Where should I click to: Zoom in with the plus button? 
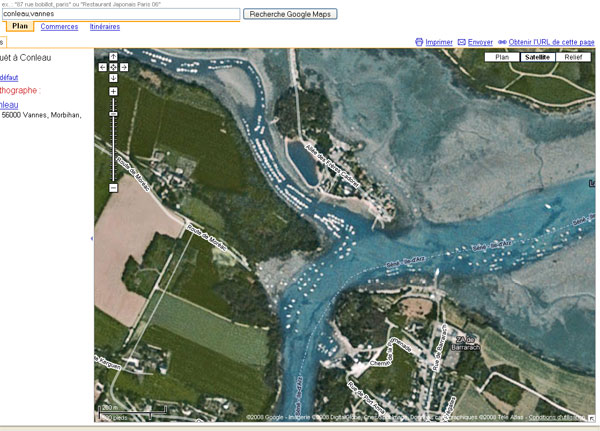113,91
